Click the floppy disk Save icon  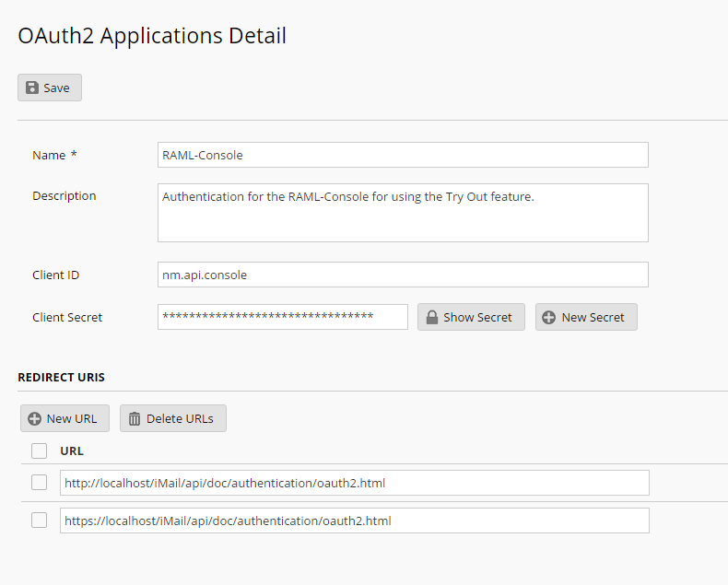click(x=32, y=88)
